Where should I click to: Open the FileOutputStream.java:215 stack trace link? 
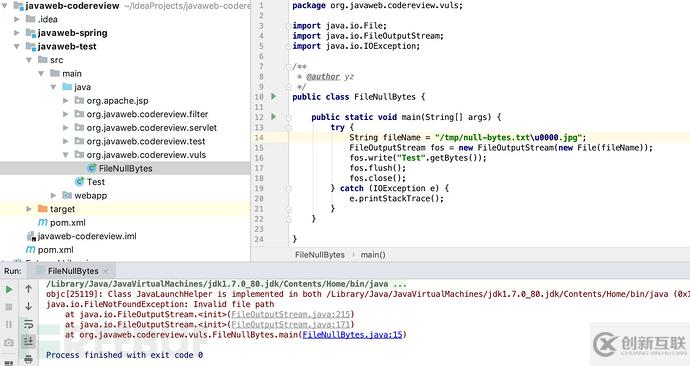291,314
